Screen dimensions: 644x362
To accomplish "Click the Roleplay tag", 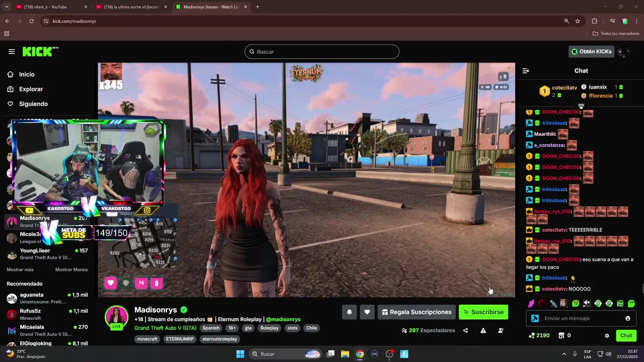I will [x=269, y=328].
